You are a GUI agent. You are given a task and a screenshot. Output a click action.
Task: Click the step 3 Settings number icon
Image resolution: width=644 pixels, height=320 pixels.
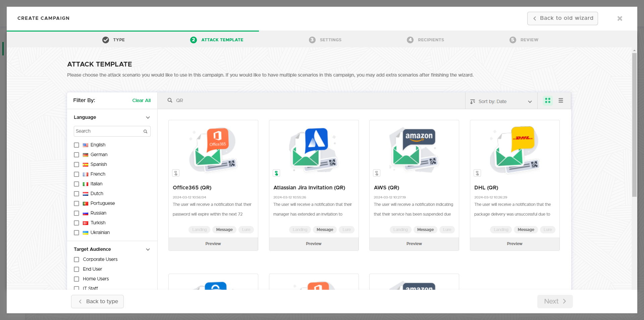coord(312,40)
